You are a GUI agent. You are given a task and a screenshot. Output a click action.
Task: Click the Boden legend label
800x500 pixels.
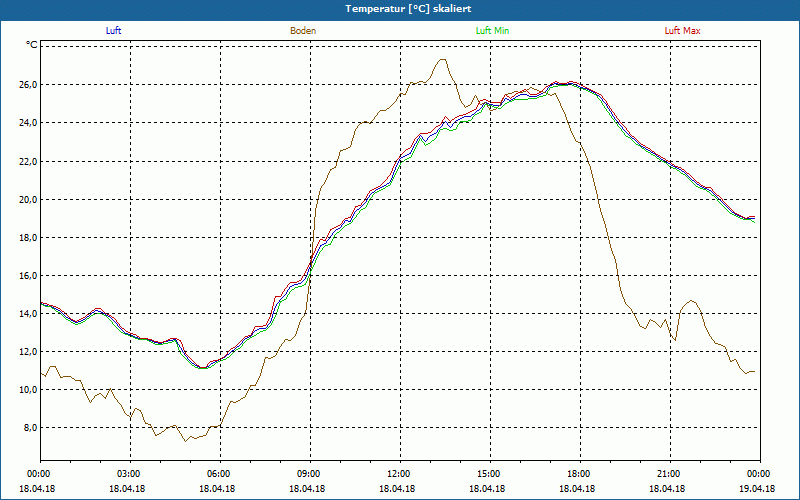[303, 31]
